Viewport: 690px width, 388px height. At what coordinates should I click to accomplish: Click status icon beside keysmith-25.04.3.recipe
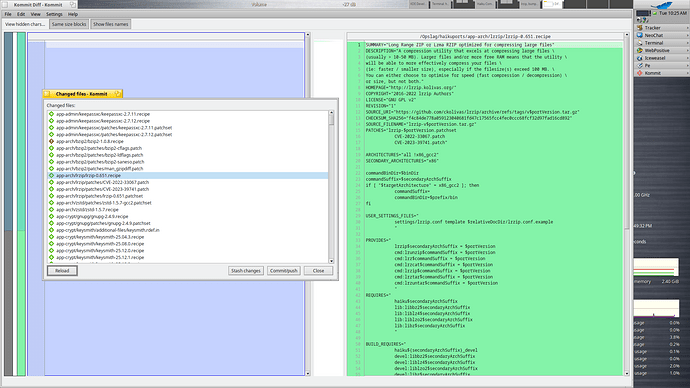click(51, 237)
